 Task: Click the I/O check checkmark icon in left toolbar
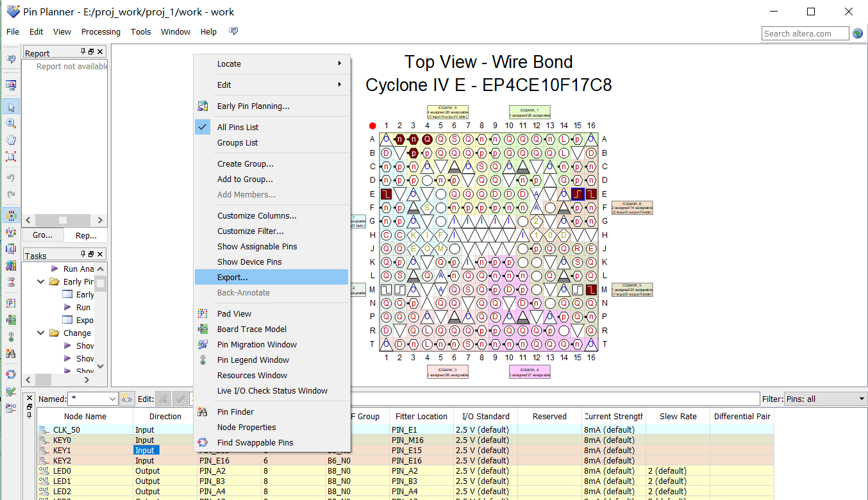click(11, 391)
